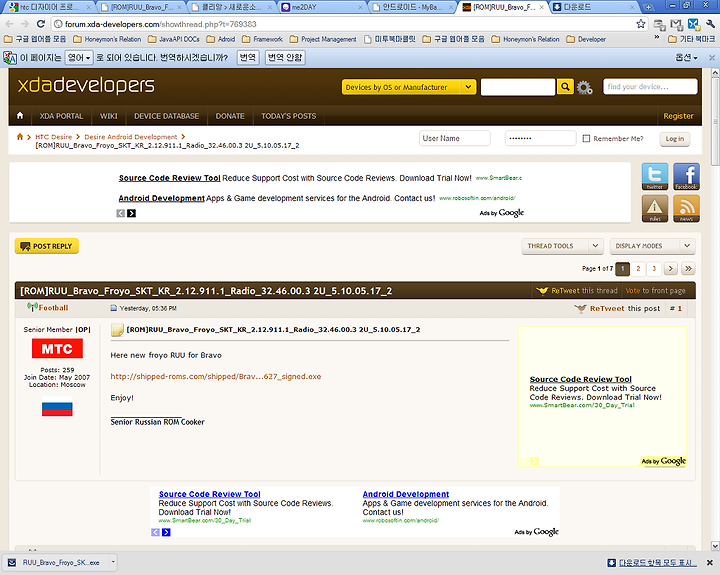Open Desire Android Development breadcrumb link
The height and width of the screenshot is (575, 720).
coord(131,137)
